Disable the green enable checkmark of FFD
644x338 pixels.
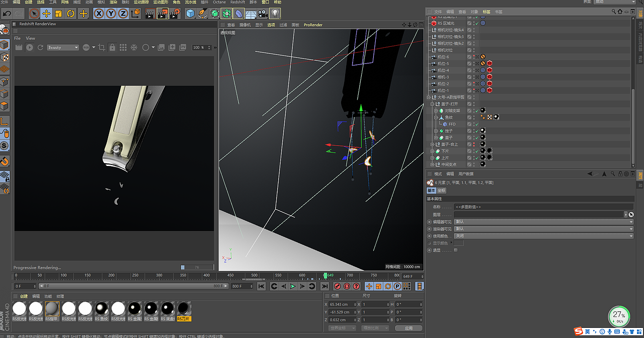pos(476,124)
